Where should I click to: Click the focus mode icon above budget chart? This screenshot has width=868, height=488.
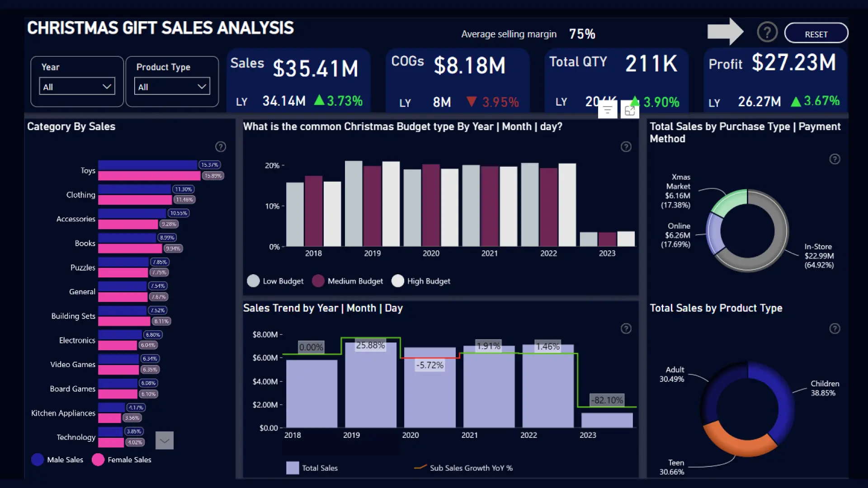630,110
